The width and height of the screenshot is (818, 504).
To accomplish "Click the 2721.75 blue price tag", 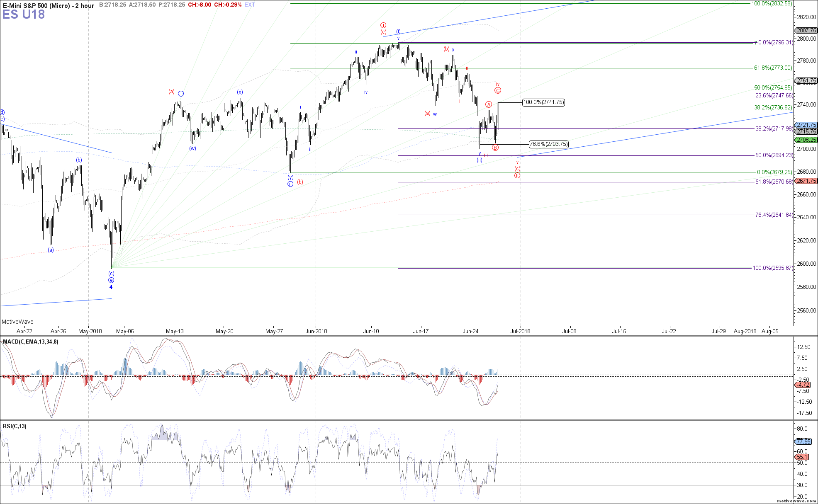I will [x=806, y=125].
